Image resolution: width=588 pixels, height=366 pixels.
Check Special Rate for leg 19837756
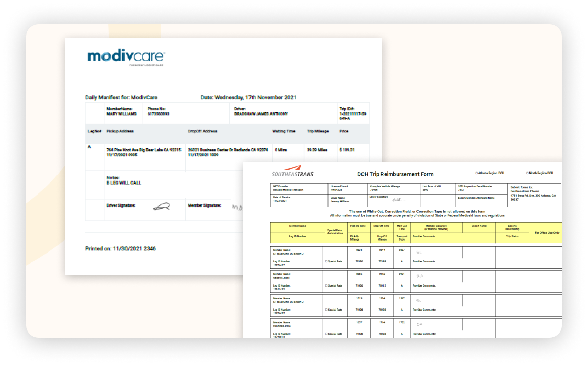pos(326,285)
